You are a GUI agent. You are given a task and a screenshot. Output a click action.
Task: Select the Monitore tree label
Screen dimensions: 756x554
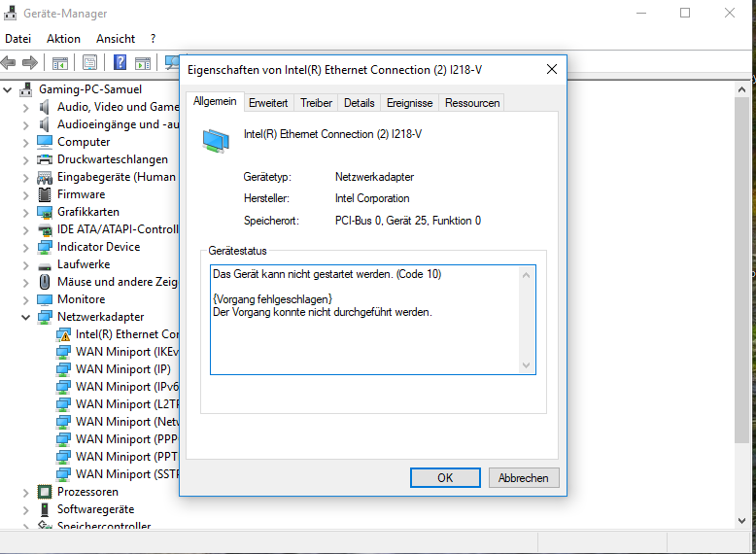pos(82,299)
